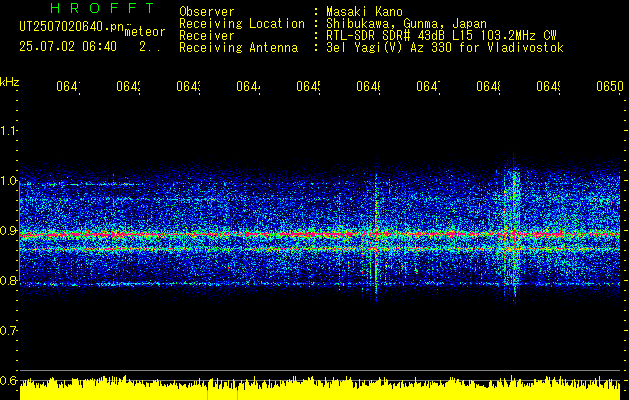Click the 1.1 frequency axis label
629x400 pixels.
click(x=8, y=130)
